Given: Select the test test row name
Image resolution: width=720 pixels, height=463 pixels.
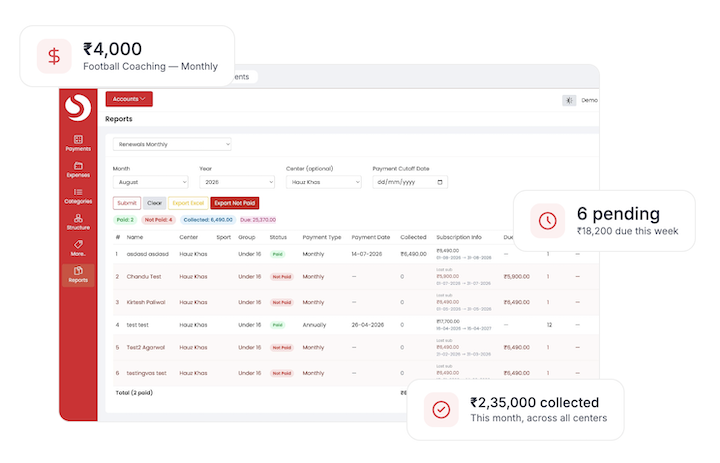Looking at the screenshot, I should click(x=138, y=325).
